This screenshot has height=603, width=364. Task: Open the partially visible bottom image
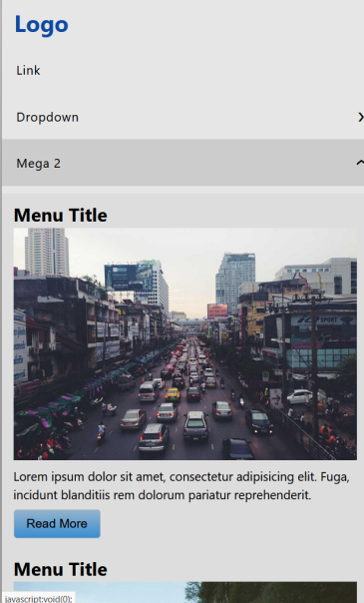pos(185,592)
